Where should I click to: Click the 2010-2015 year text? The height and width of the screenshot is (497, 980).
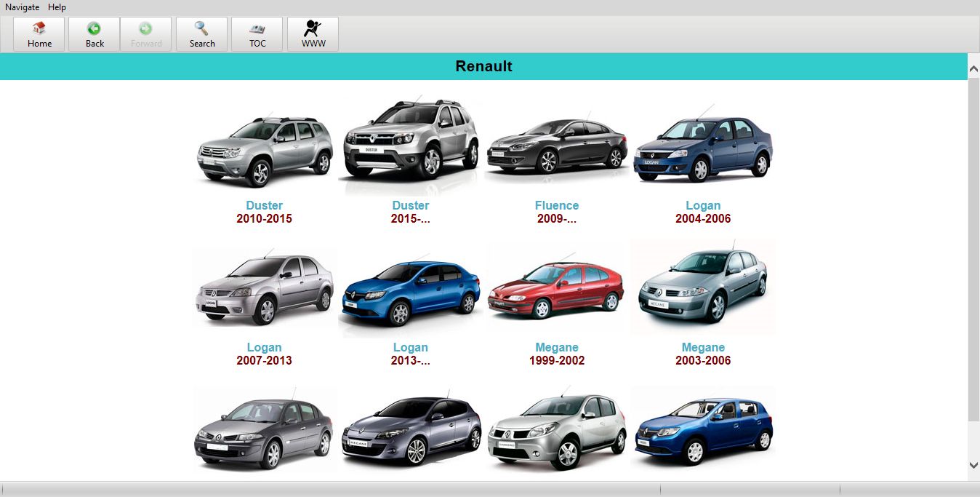pos(265,218)
